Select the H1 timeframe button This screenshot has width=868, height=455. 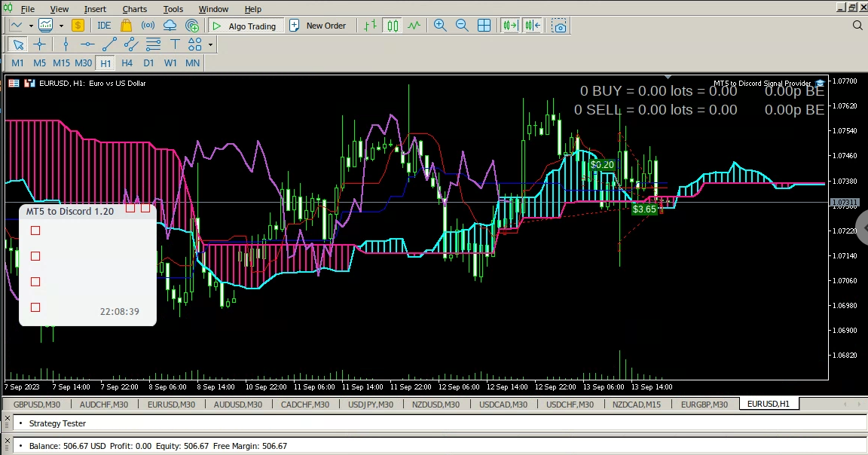[105, 63]
